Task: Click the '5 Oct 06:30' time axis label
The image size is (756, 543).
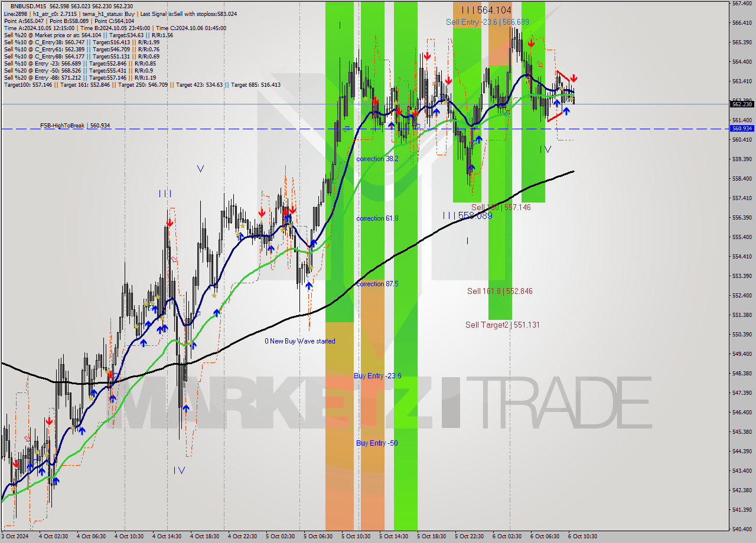Action: pos(318,537)
